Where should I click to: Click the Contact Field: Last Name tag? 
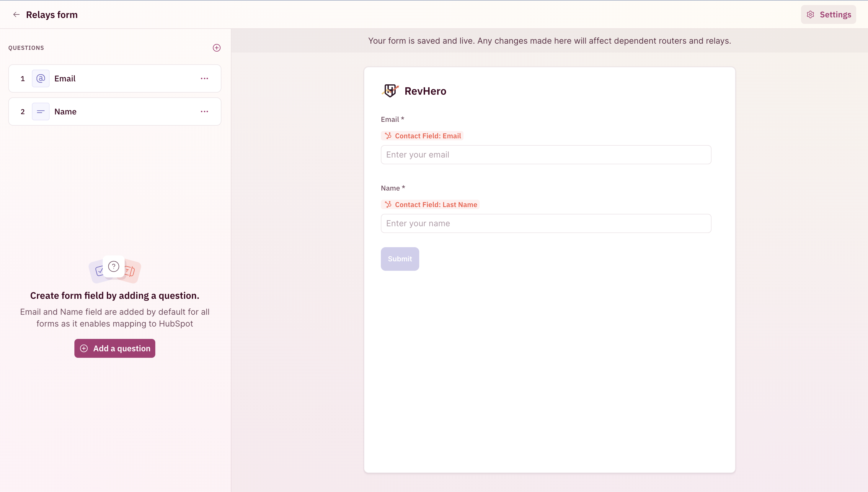pyautogui.click(x=430, y=204)
